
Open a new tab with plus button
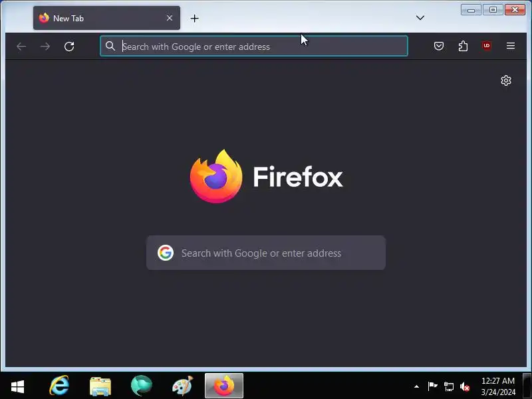tap(194, 19)
